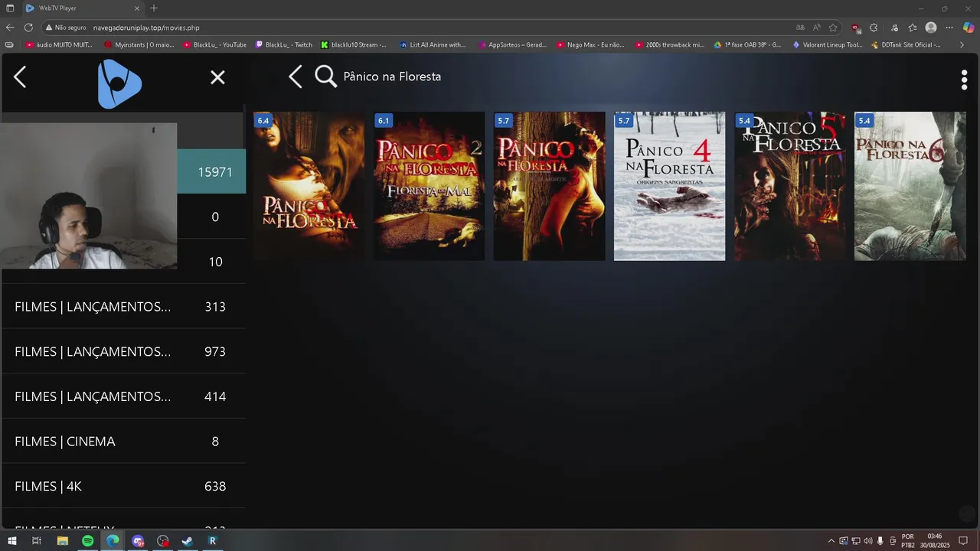980x551 pixels.
Task: Go back using the sidebar back arrow
Action: click(x=20, y=77)
